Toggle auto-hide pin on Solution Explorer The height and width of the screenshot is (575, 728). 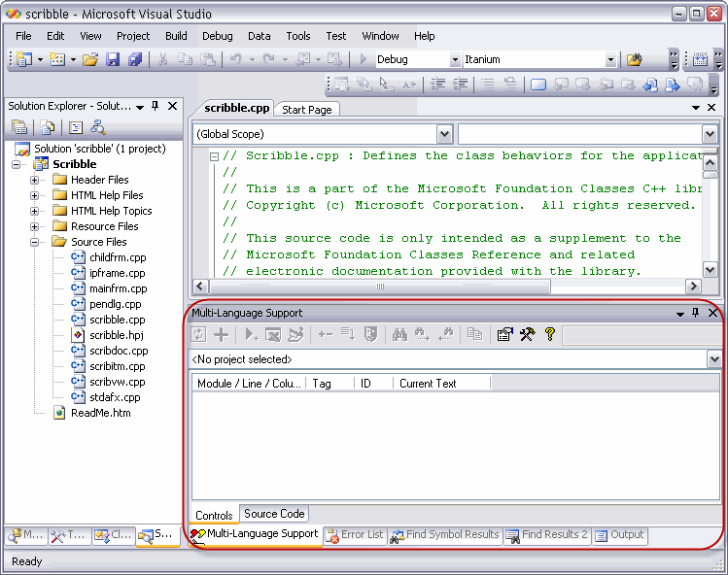156,106
